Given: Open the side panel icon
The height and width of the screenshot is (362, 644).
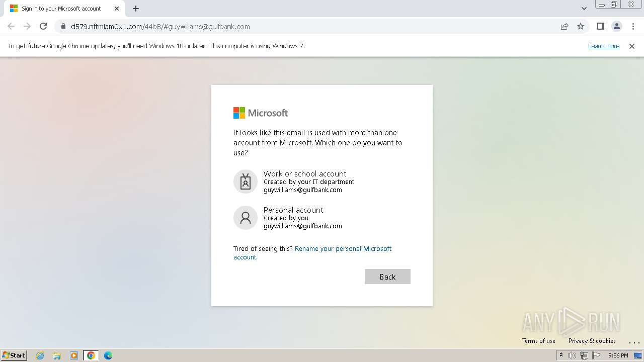Looking at the screenshot, I should click(600, 27).
